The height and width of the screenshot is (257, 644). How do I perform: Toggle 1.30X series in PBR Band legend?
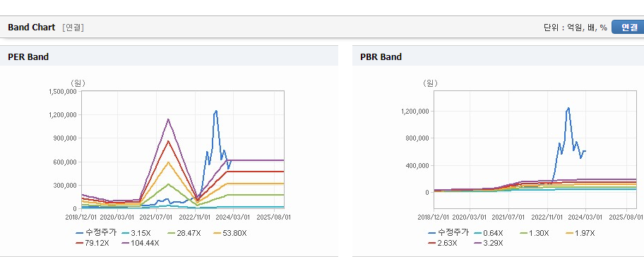(x=535, y=233)
